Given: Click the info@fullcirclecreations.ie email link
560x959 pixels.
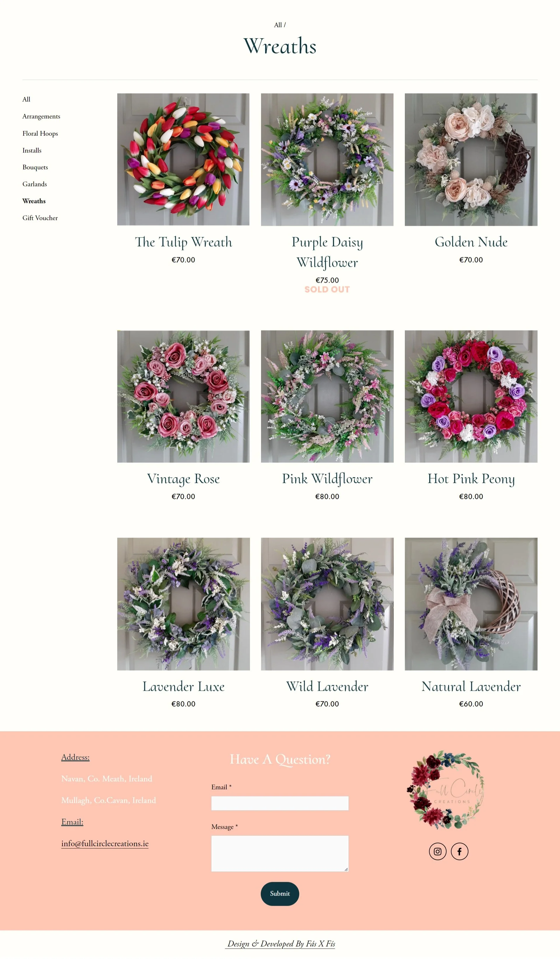Looking at the screenshot, I should 105,844.
